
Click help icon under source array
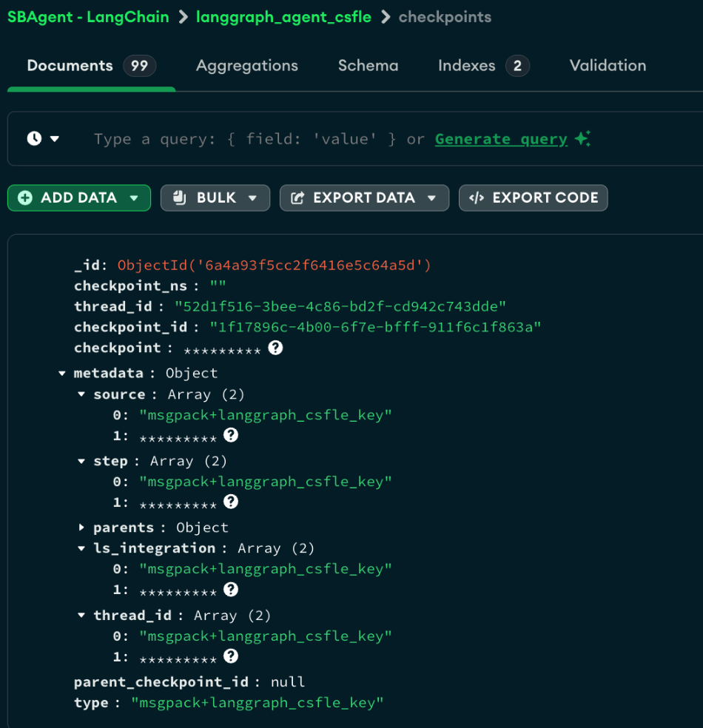pyautogui.click(x=231, y=435)
